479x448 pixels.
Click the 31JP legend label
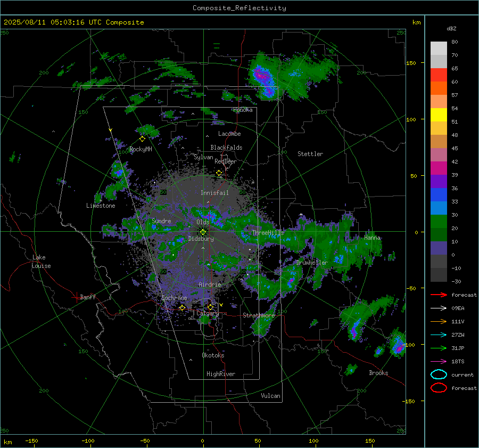458,348
